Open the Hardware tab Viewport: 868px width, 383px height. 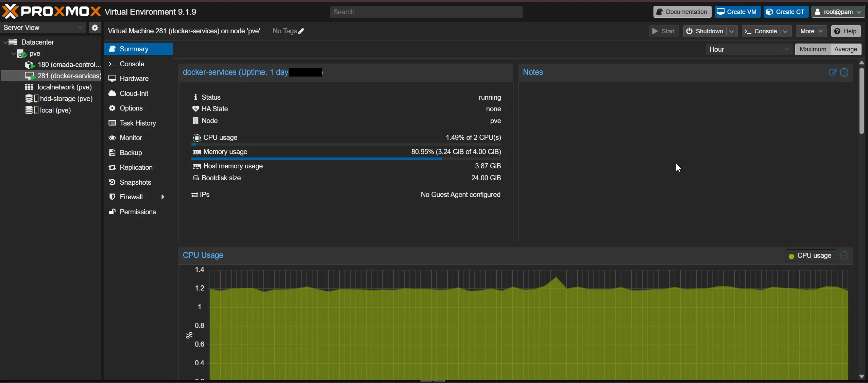pos(138,79)
